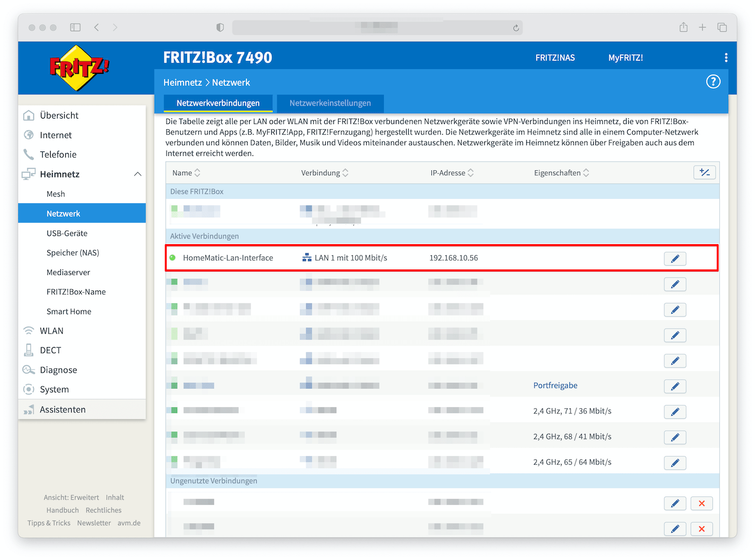Sort table by Name column
755x560 pixels.
click(x=186, y=173)
